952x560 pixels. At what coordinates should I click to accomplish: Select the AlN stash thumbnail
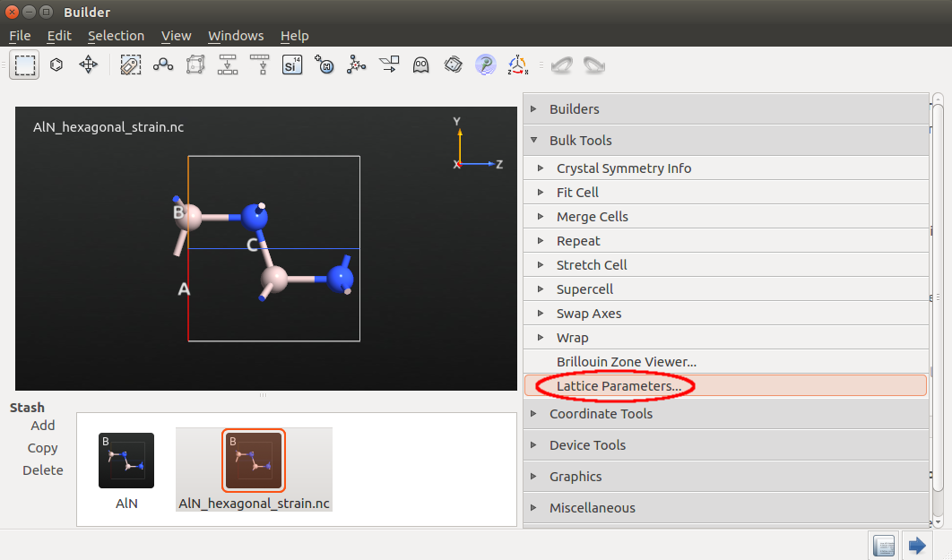(x=126, y=461)
